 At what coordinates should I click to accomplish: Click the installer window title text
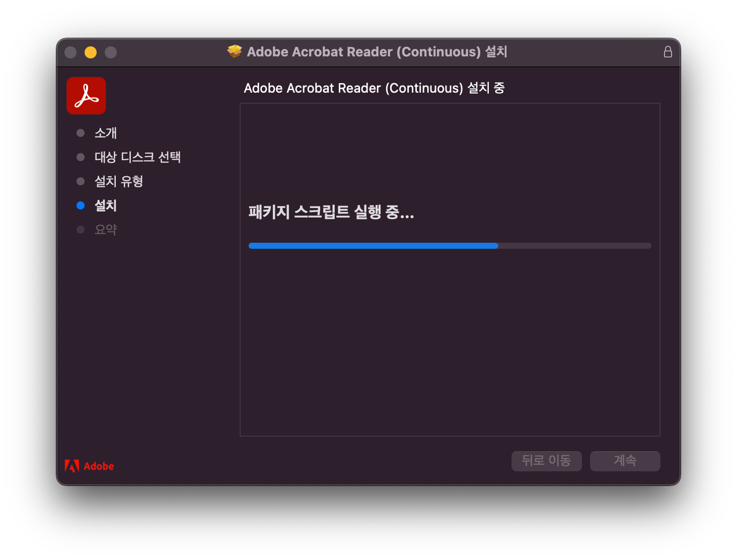[x=377, y=51]
